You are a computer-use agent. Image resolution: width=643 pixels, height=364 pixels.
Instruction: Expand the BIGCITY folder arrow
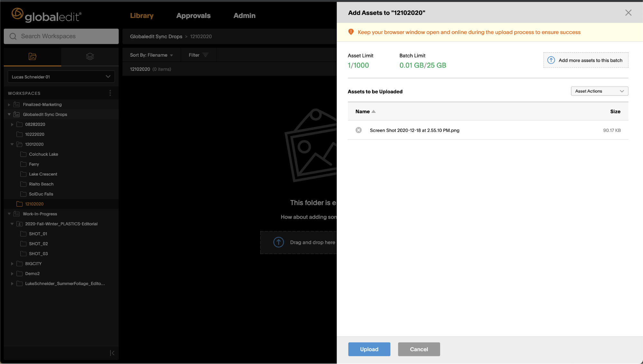(12, 264)
